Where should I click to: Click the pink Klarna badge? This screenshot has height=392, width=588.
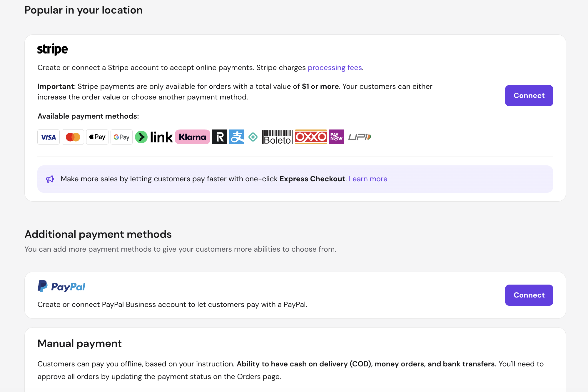tap(193, 137)
